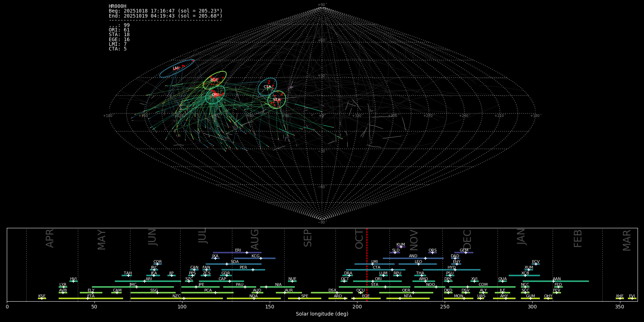The width and height of the screenshot is (644, 322).
Task: Click the XHE shower label in timeline
Action: (620, 296)
